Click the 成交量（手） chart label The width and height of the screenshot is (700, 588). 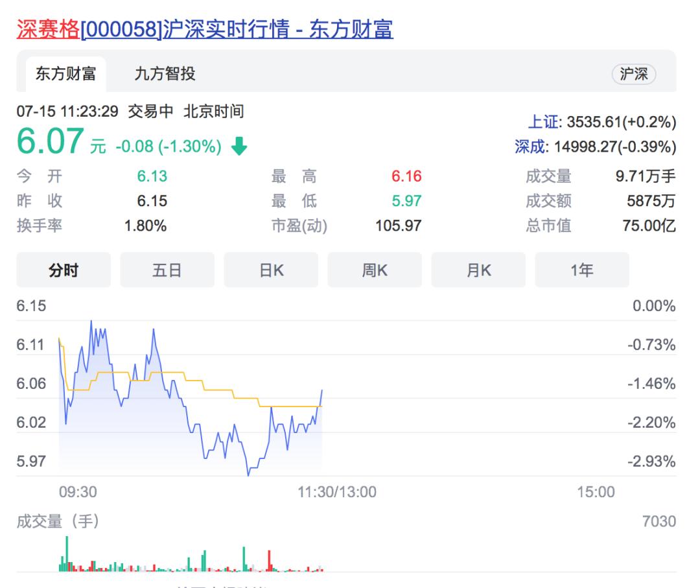click(58, 521)
